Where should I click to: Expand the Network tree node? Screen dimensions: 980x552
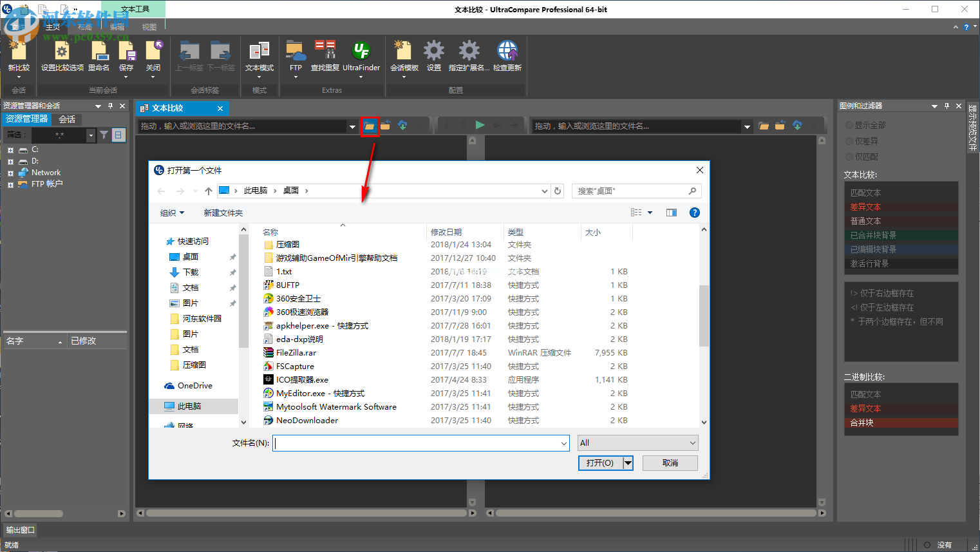click(x=10, y=173)
